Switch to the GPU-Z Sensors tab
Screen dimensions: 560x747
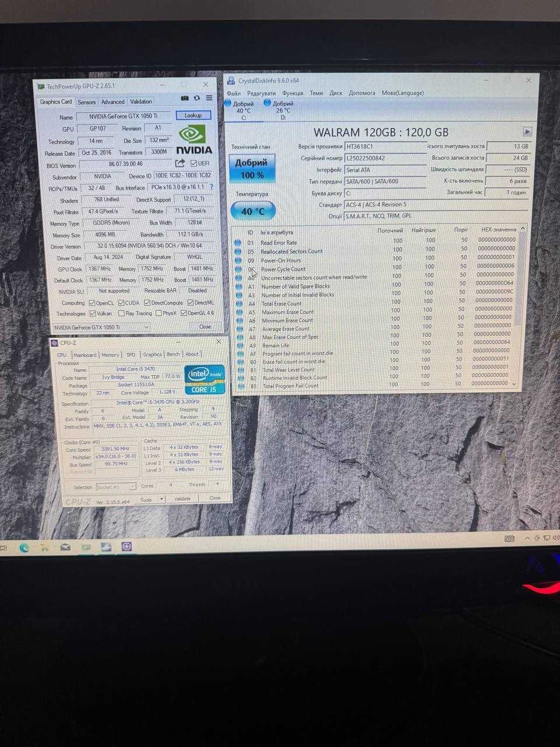coord(86,102)
